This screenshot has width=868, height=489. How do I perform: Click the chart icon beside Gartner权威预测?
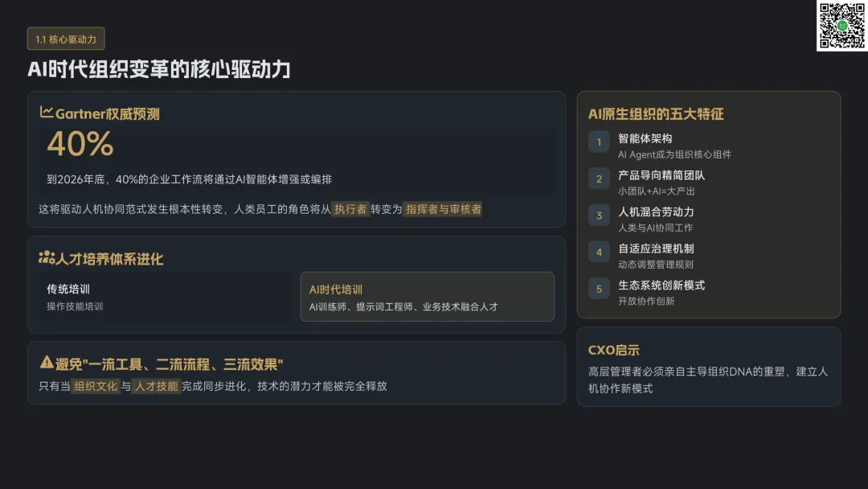click(x=47, y=113)
